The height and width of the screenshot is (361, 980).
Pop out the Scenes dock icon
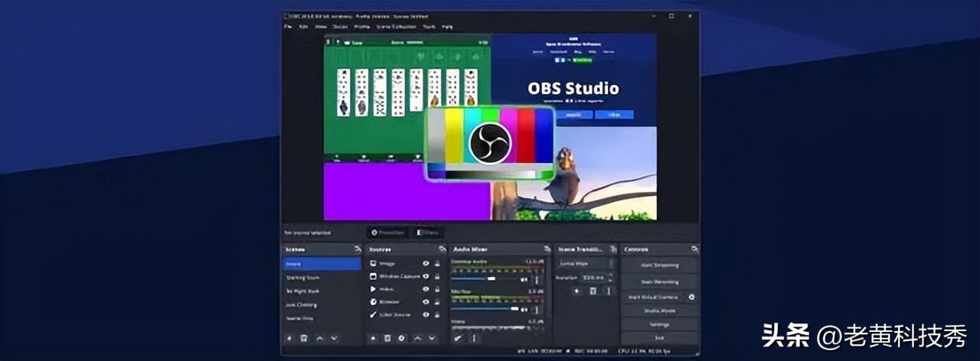[358, 249]
